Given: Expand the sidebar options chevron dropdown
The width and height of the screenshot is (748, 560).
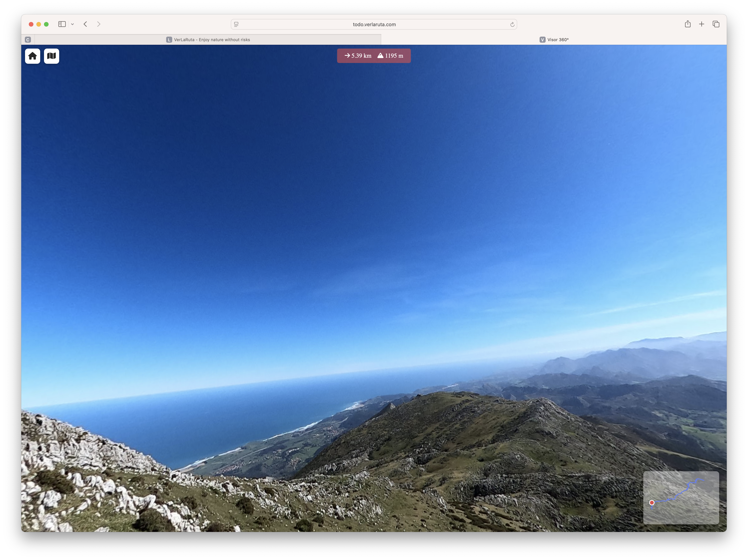Looking at the screenshot, I should [72, 24].
